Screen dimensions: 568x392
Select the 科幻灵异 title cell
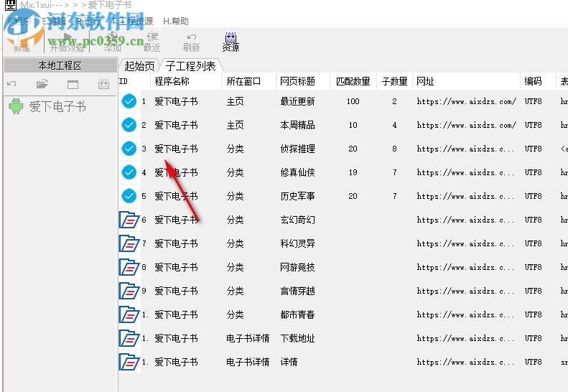click(297, 243)
